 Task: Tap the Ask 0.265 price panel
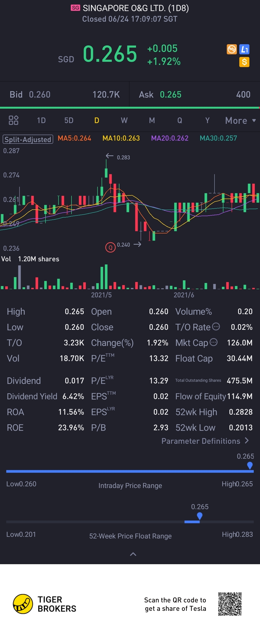tap(194, 94)
